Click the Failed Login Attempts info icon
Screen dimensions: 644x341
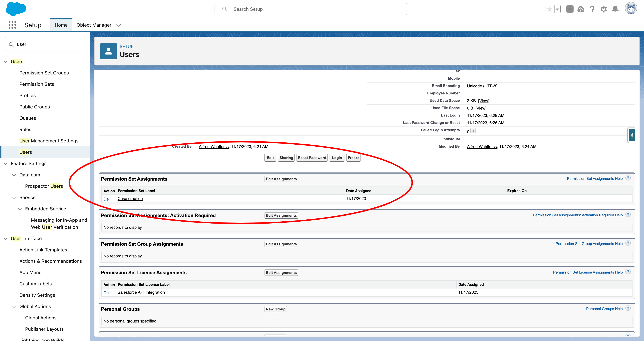473,131
